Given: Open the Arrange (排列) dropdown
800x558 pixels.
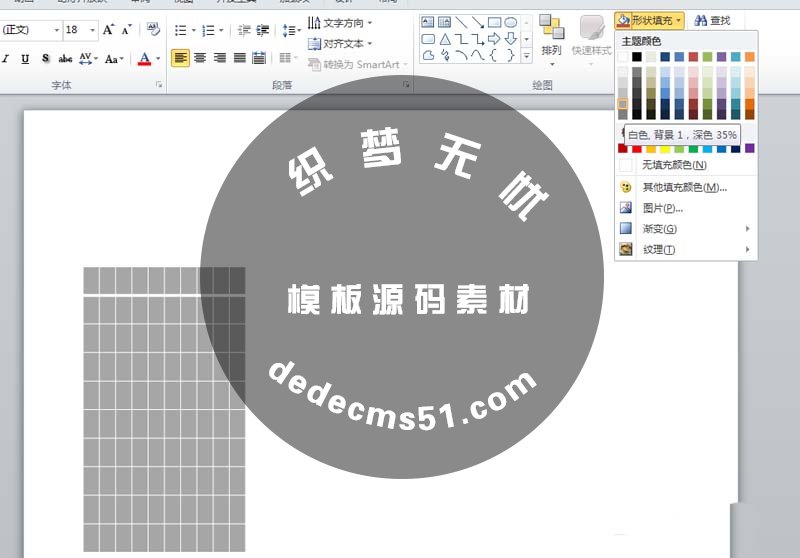Looking at the screenshot, I should pyautogui.click(x=552, y=42).
